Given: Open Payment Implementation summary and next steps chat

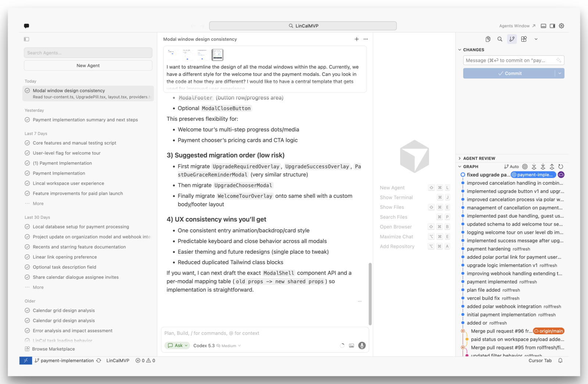Looking at the screenshot, I should (85, 120).
